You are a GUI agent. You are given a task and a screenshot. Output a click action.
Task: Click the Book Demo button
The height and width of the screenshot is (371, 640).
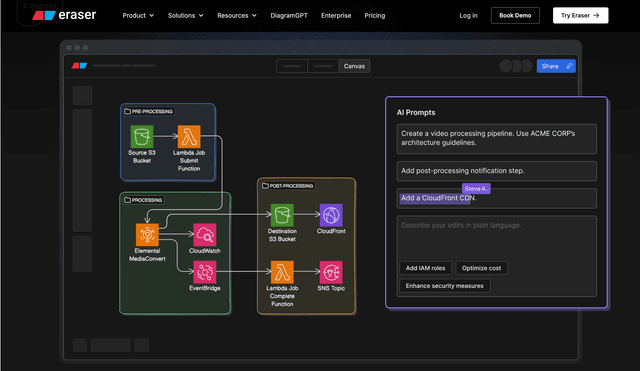pyautogui.click(x=515, y=16)
